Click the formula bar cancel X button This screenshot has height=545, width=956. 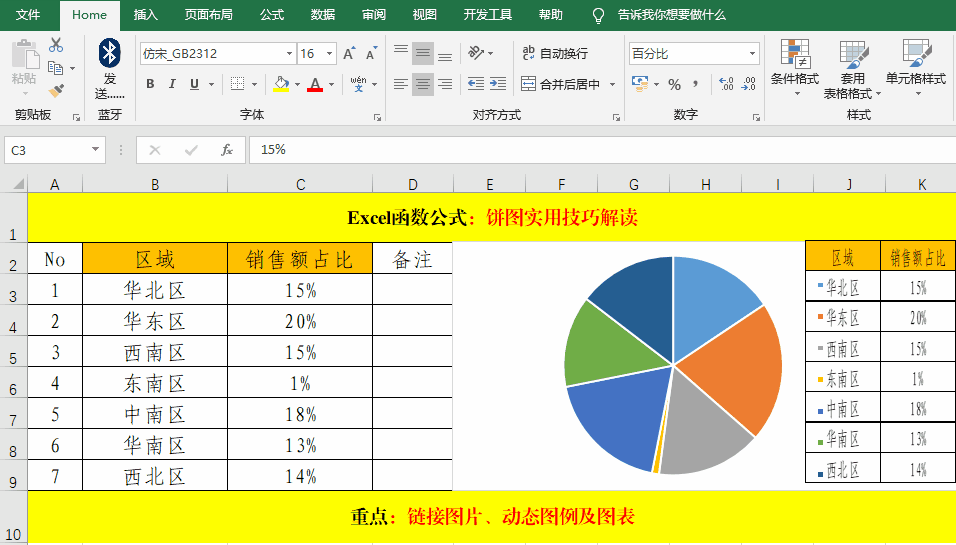(x=155, y=150)
